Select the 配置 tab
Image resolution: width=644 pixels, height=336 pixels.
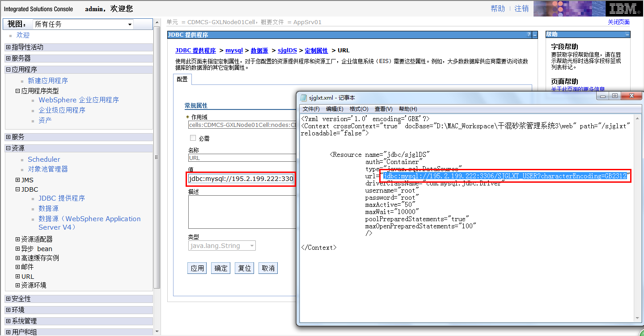click(182, 79)
